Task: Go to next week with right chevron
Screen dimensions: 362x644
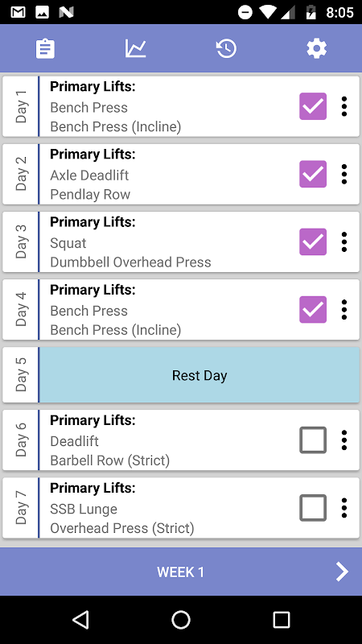Action: click(x=342, y=572)
